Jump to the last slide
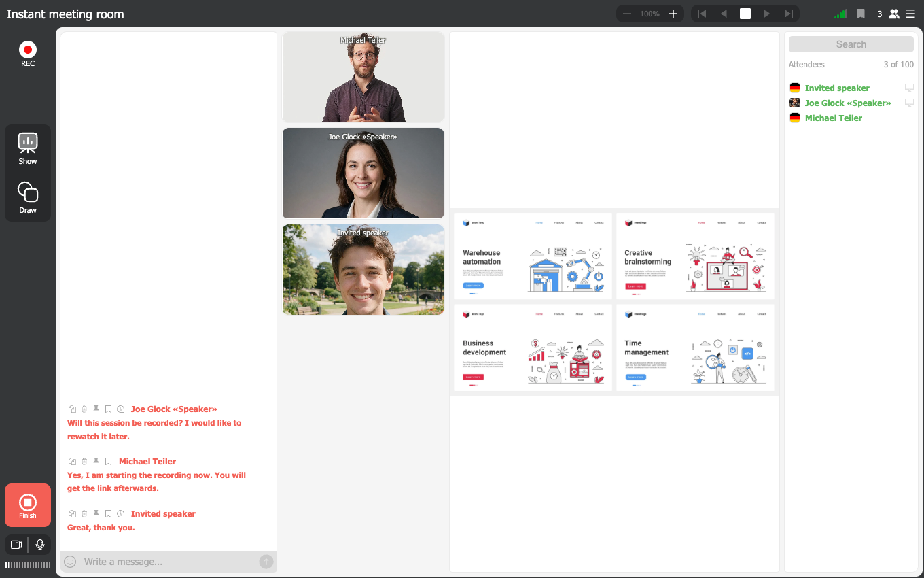Image resolution: width=924 pixels, height=578 pixels. (x=789, y=14)
